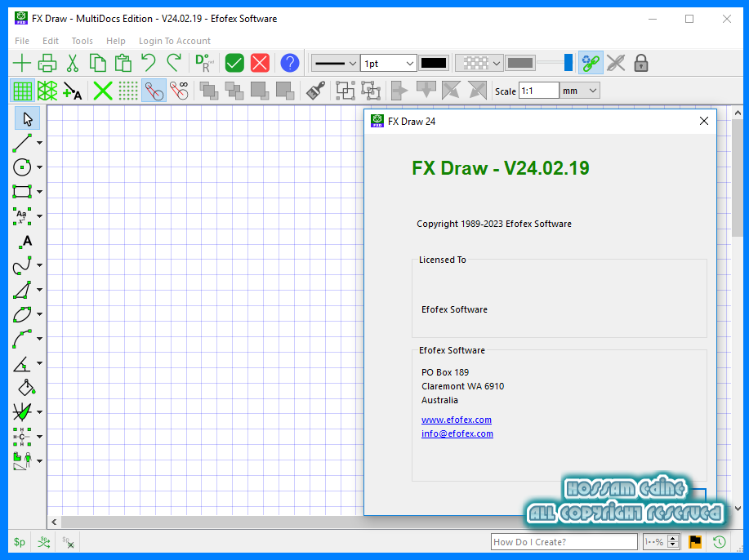Click the grey fill color swatch
The width and height of the screenshot is (749, 560).
(519, 63)
